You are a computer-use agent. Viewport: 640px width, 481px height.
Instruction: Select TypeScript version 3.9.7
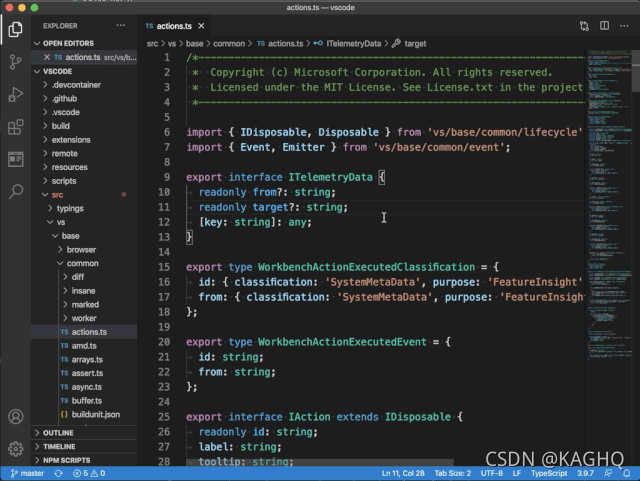(585, 473)
